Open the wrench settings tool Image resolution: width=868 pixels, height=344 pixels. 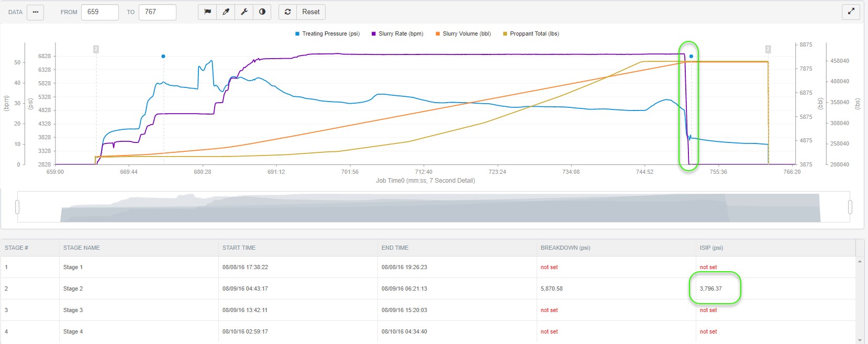pos(244,12)
